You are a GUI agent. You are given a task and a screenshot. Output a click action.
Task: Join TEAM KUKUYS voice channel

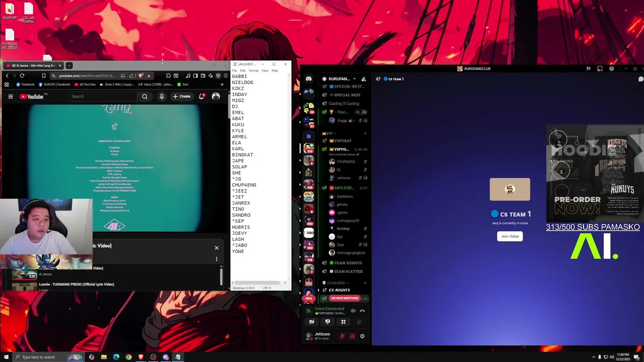[345, 263]
